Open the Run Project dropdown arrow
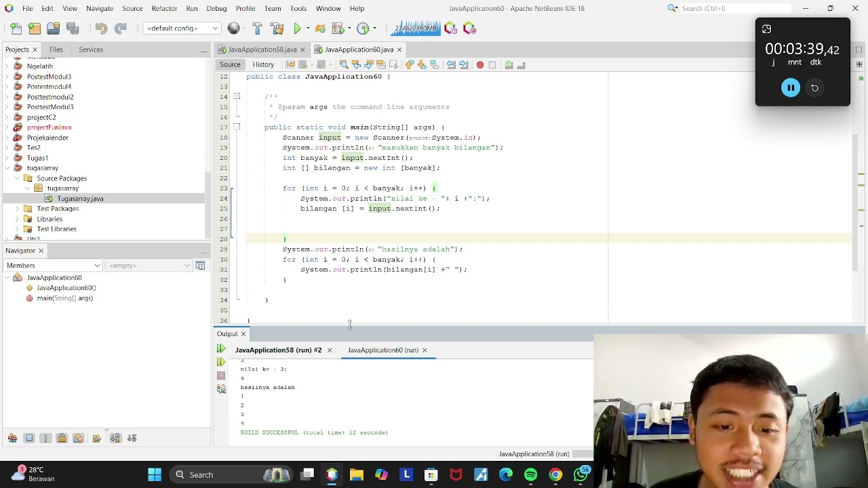 click(x=307, y=28)
